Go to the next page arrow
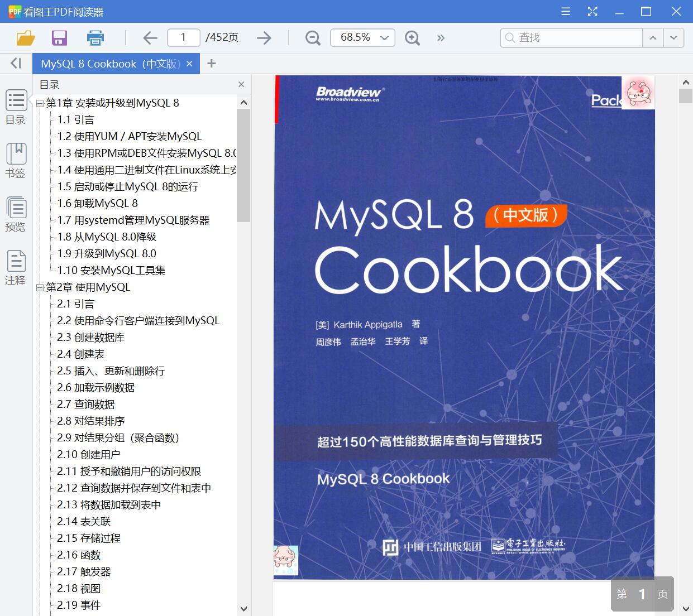The height and width of the screenshot is (616, 693). [262, 37]
